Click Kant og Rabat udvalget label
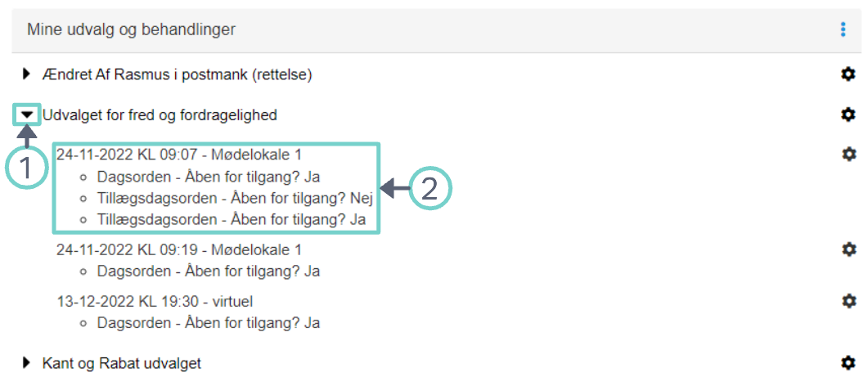868x377 pixels. point(122,362)
